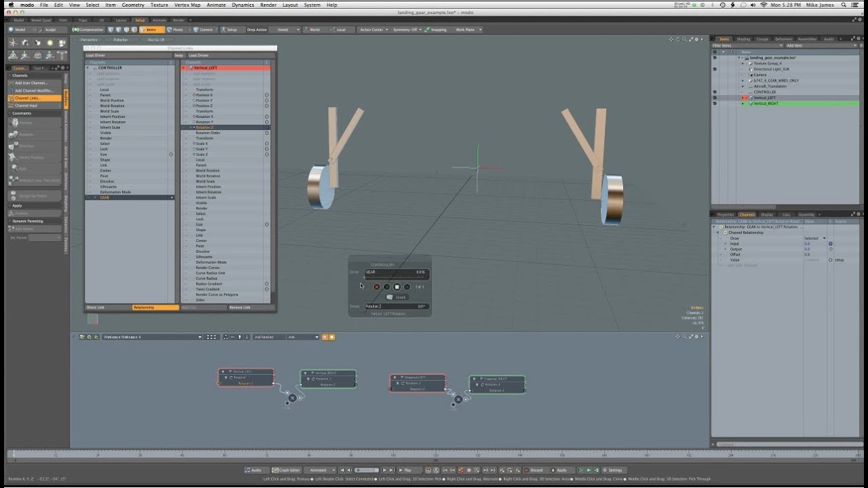Toggle the circle beside Position X
This screenshot has height=488, width=868.
[267, 95]
